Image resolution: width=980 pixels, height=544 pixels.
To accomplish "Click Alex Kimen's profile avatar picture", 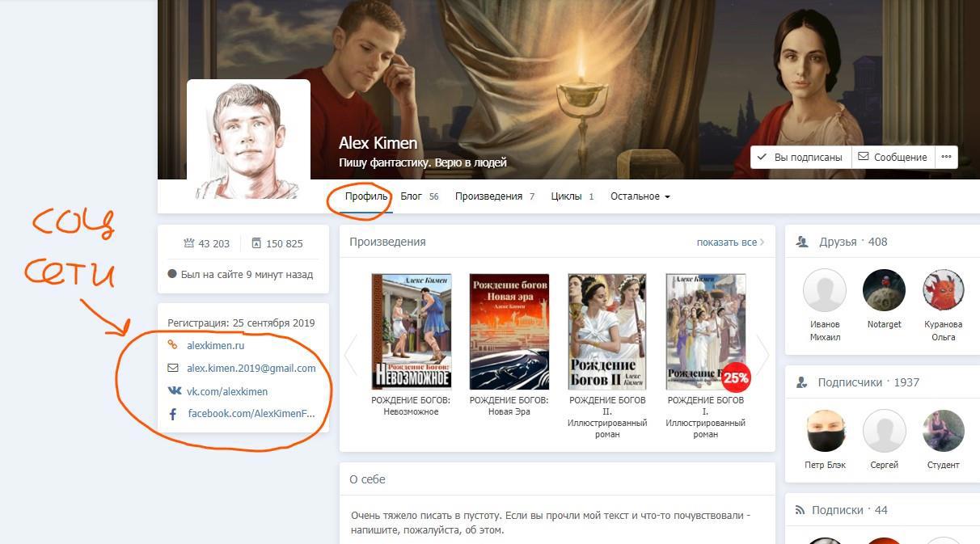I will [248, 140].
